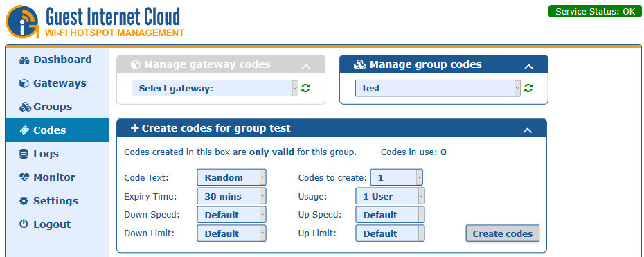
Task: Open the Expiry Time dropdown
Action: [x=232, y=196]
